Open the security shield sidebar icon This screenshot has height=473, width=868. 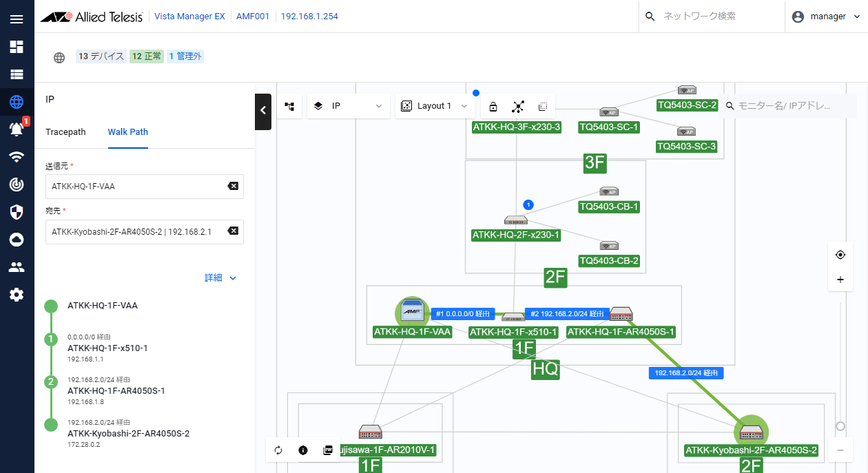pos(17,212)
